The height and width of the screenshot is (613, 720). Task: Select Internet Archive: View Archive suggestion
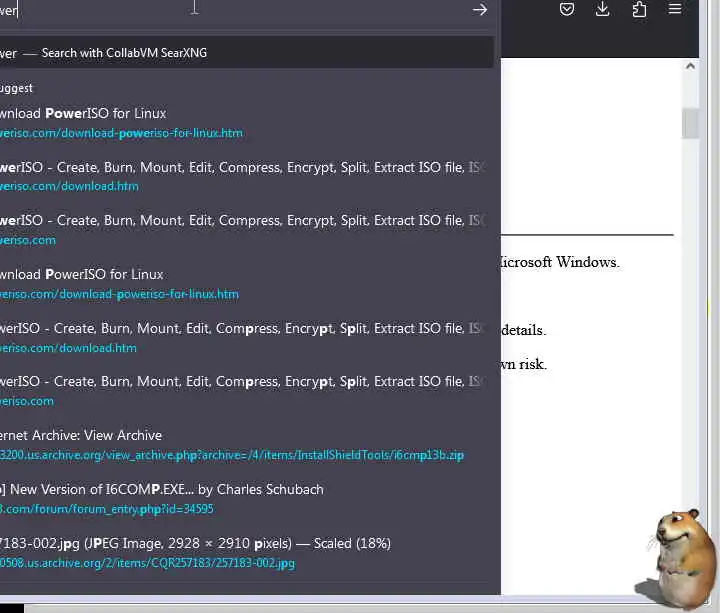tap(81, 435)
